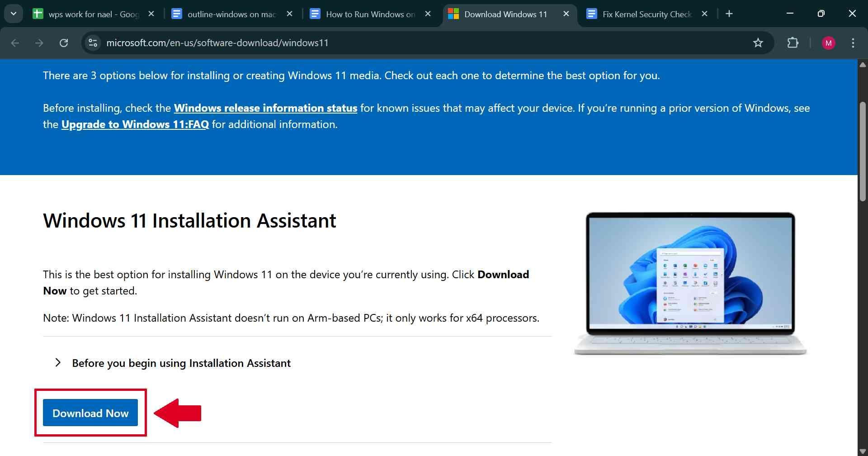Click the browser back navigation arrow
The image size is (868, 456).
pyautogui.click(x=15, y=43)
